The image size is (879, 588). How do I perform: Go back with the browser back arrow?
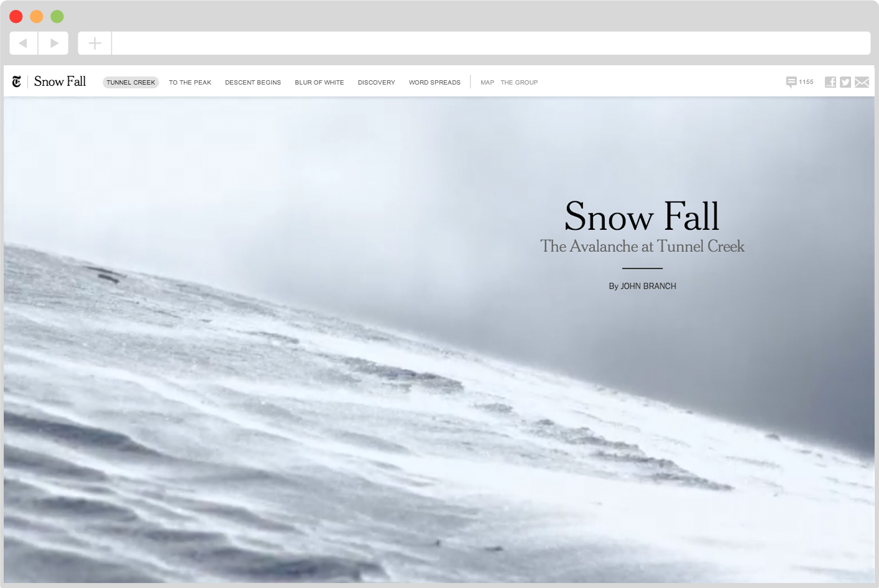point(24,43)
